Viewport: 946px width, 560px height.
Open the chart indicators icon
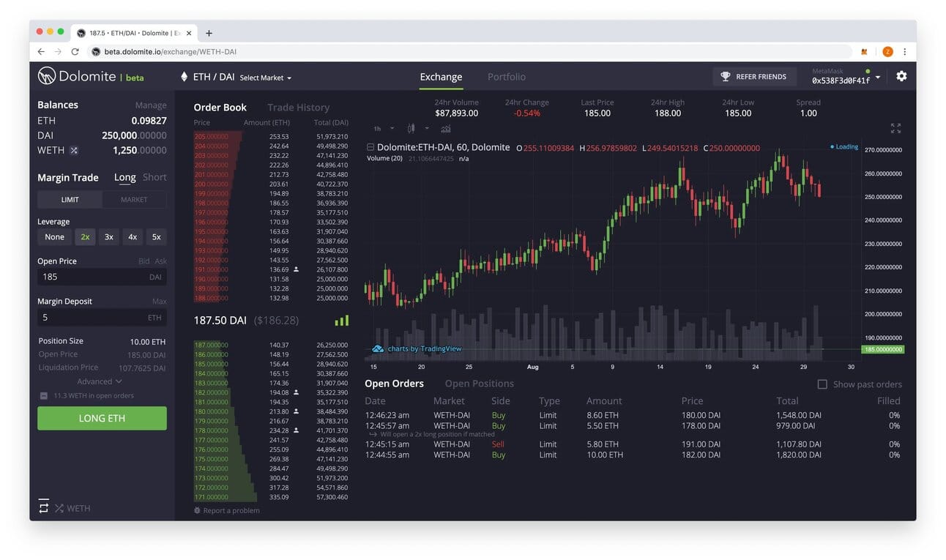tap(446, 129)
